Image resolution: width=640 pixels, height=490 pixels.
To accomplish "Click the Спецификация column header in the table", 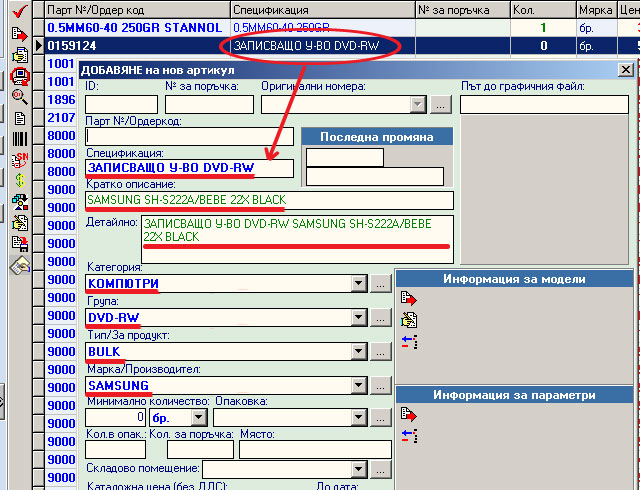I will (323, 10).
